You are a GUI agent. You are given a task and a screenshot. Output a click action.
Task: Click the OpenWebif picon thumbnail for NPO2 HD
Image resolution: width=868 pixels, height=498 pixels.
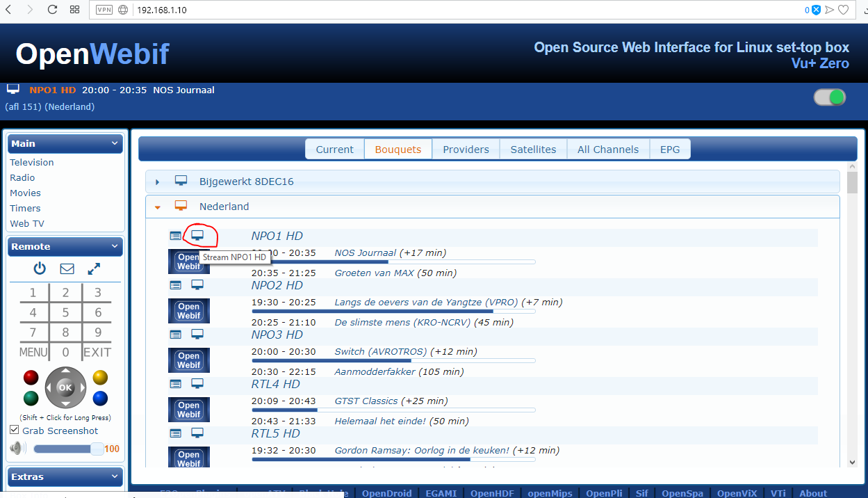tap(189, 311)
